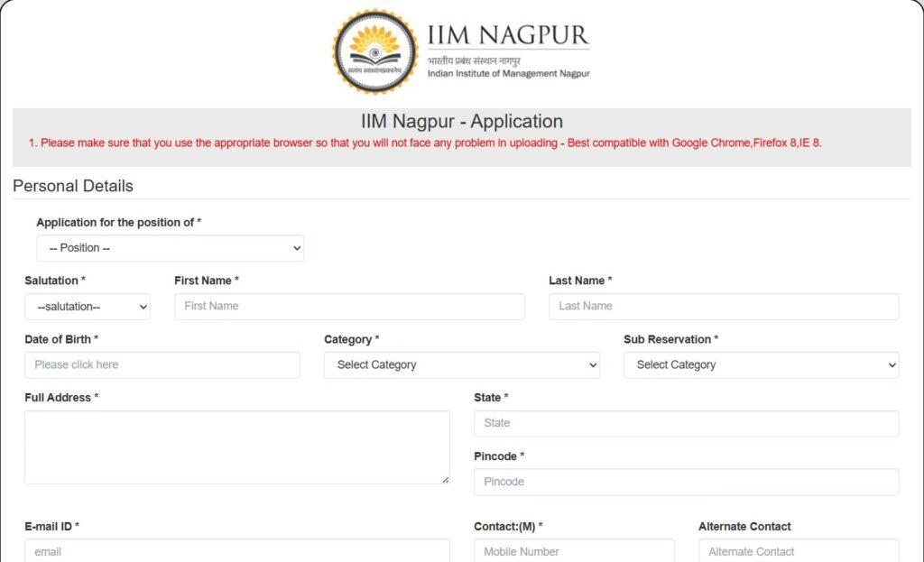Click the 'Last Name *' label
This screenshot has height=562, width=924.
point(580,281)
